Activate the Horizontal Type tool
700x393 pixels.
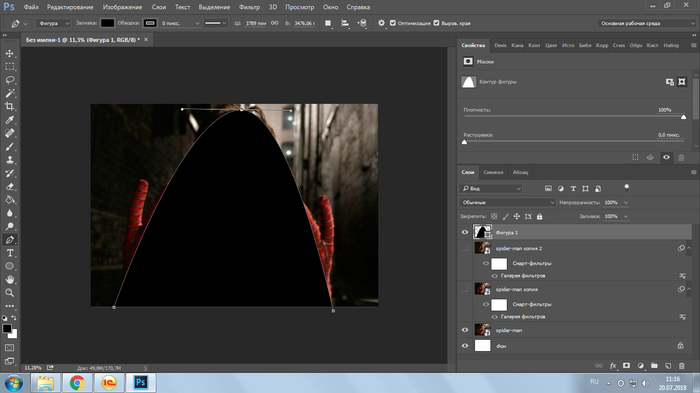9,253
